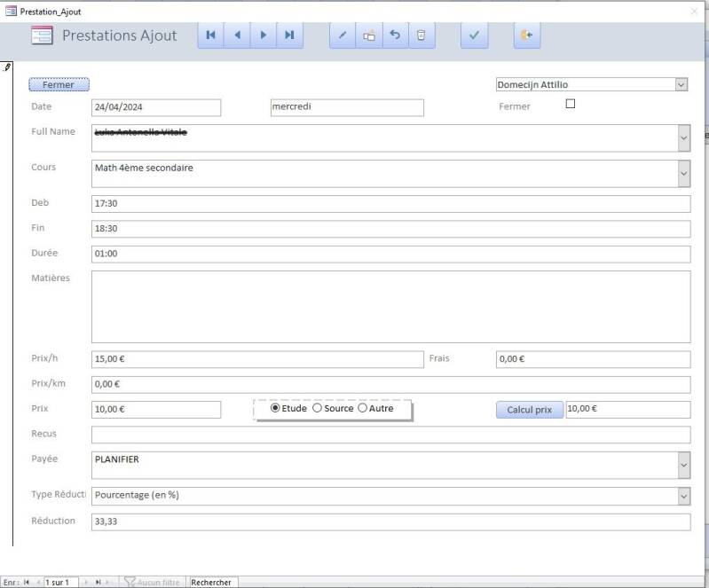Tick the Fermer checkbox
Viewport: 709px width, 588px height.
(x=571, y=104)
